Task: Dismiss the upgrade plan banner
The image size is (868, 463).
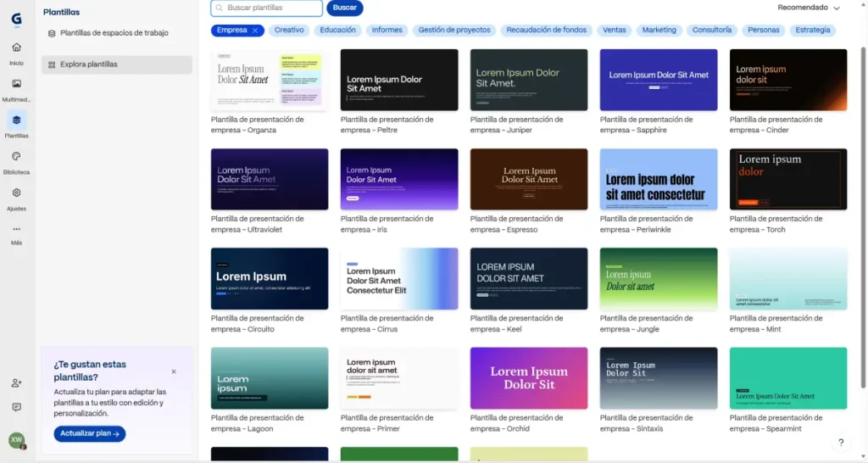Action: click(x=174, y=371)
